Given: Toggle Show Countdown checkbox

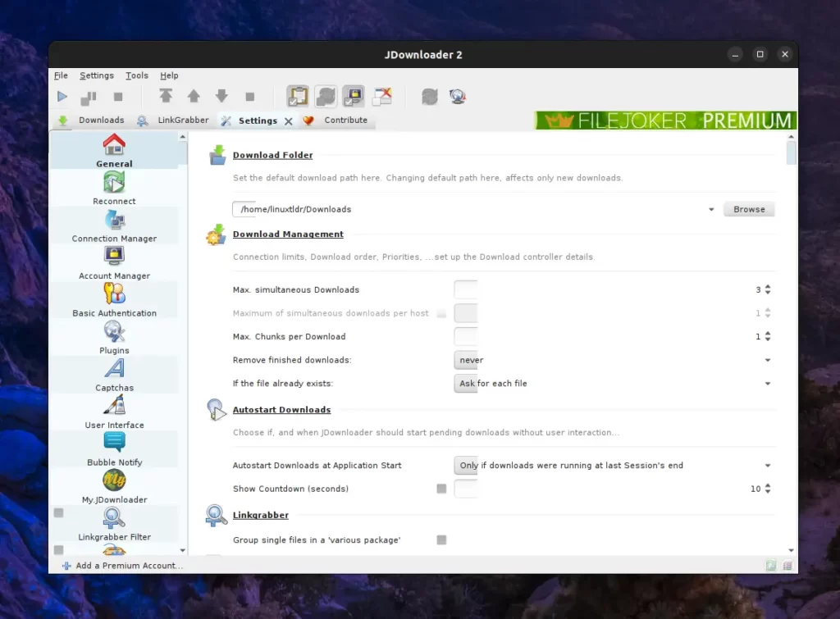Looking at the screenshot, I should click(x=441, y=489).
